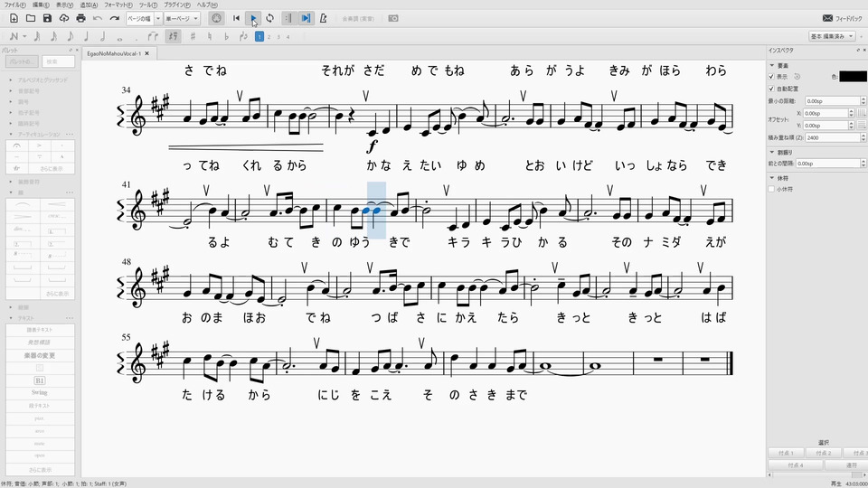Collapse the テキスト palette
The width and height of the screenshot is (868, 488).
click(11, 318)
